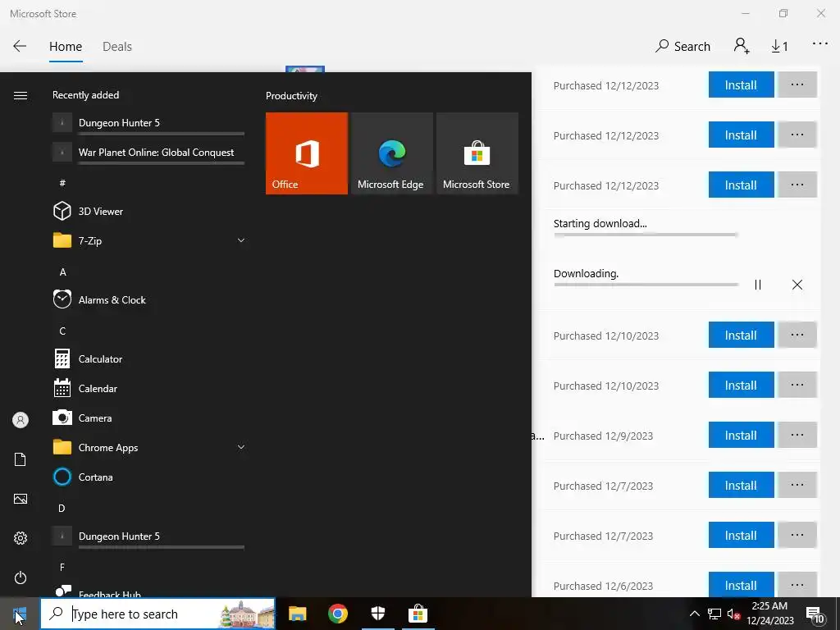Open Alarms & Clock
Viewport: 840px width, 630px height.
click(x=148, y=299)
